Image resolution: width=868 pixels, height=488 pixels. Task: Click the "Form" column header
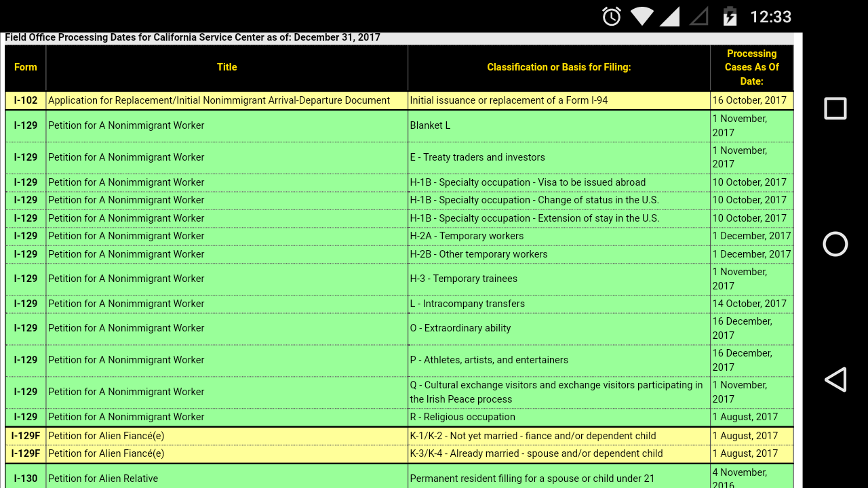point(26,68)
